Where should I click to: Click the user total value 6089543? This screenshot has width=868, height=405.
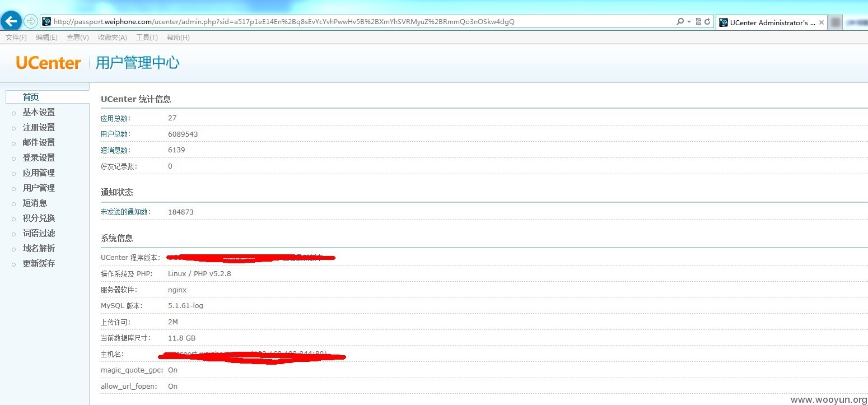click(183, 134)
